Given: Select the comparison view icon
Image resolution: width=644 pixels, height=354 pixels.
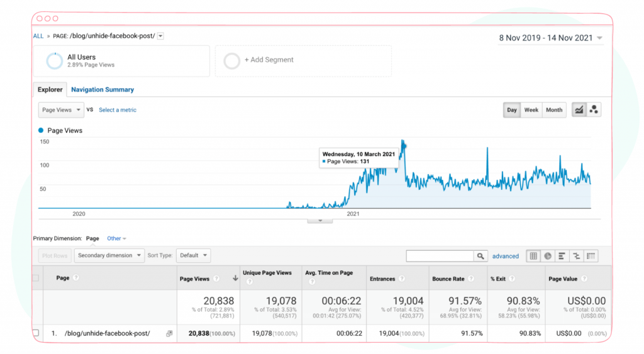Looking at the screenshot, I should point(577,256).
